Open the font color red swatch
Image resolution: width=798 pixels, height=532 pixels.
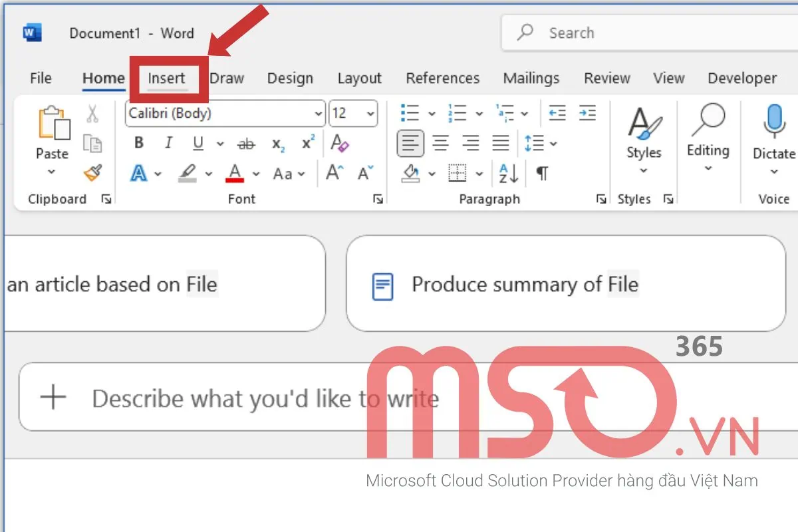point(235,174)
